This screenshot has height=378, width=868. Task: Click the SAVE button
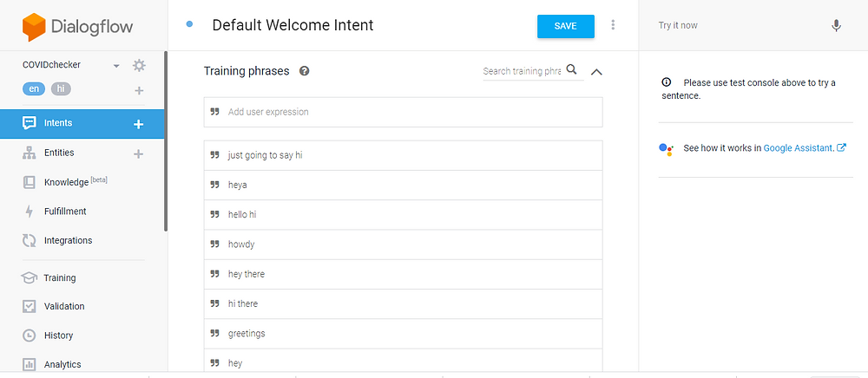(566, 27)
